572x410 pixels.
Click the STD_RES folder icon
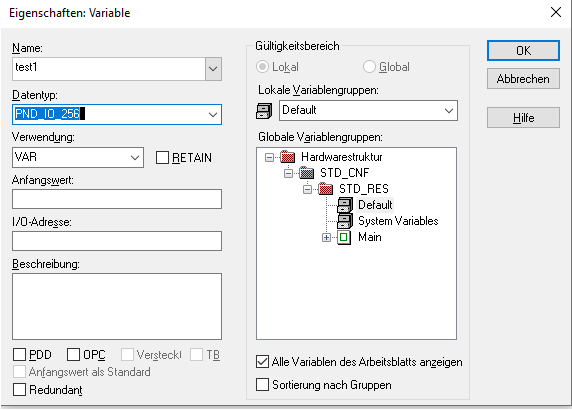[325, 189]
